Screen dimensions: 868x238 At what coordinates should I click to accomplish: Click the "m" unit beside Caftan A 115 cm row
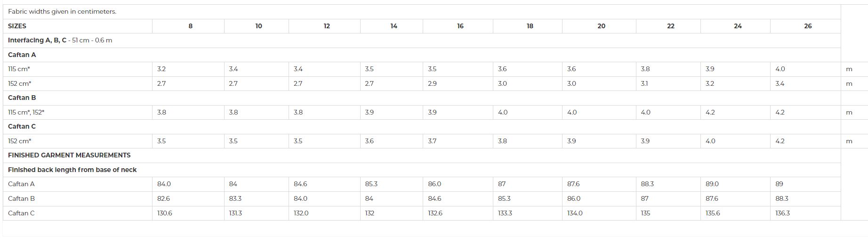849,69
